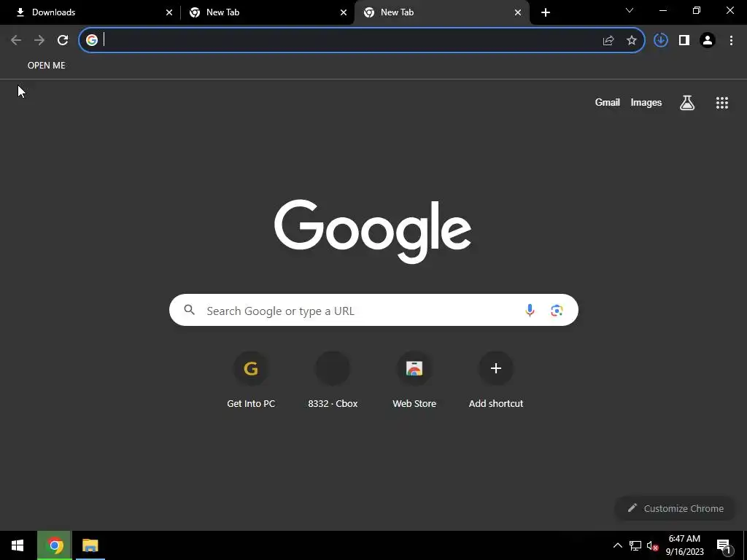The image size is (747, 560).
Task: Click Chrome icon in the taskbar
Action: coord(55,545)
